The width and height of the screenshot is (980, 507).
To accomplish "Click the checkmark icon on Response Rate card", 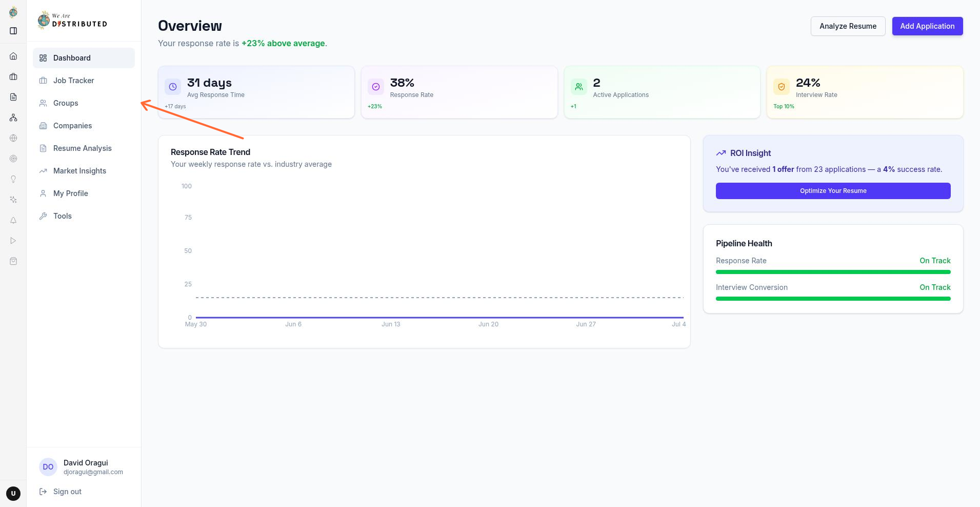I will (x=376, y=87).
